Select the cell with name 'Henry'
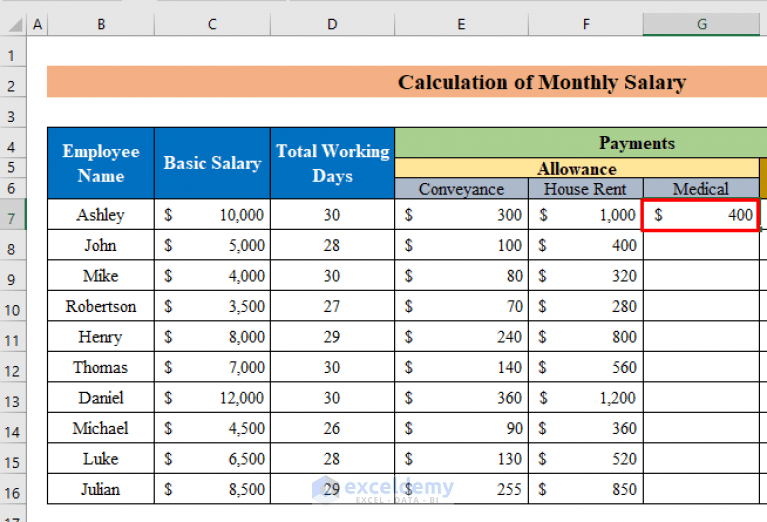This screenshot has height=522, width=767. (x=101, y=336)
